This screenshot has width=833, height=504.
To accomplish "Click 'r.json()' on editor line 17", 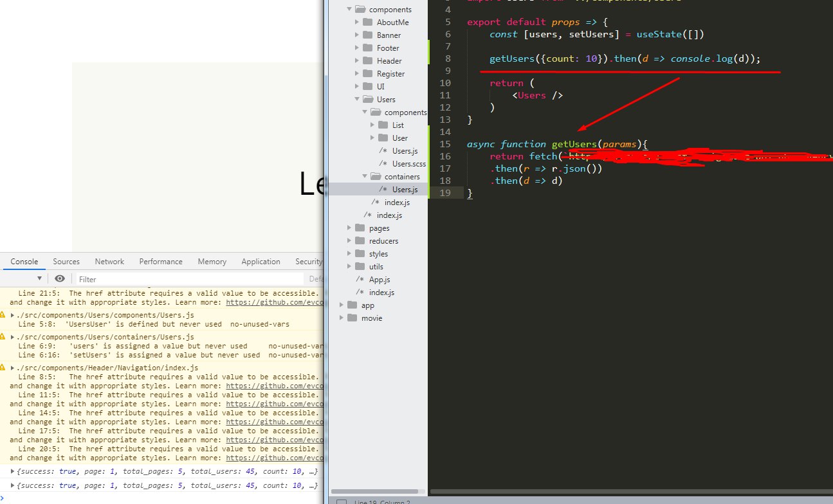I will coord(577,168).
